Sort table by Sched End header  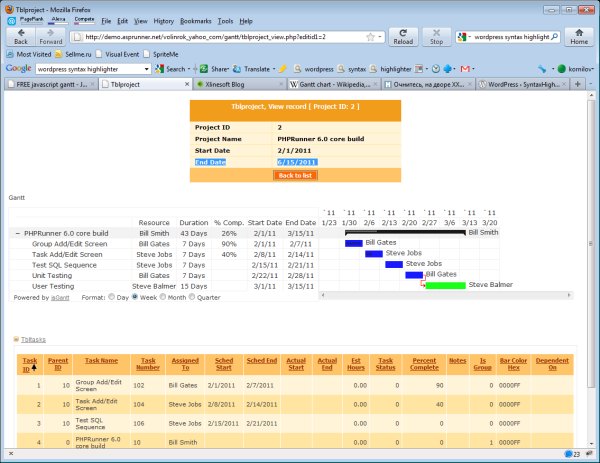pyautogui.click(x=261, y=360)
